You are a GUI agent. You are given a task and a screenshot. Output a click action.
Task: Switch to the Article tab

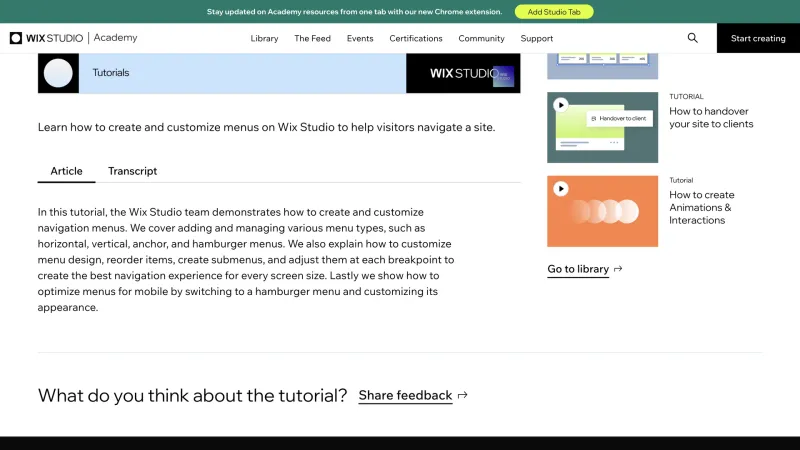pyautogui.click(x=66, y=171)
